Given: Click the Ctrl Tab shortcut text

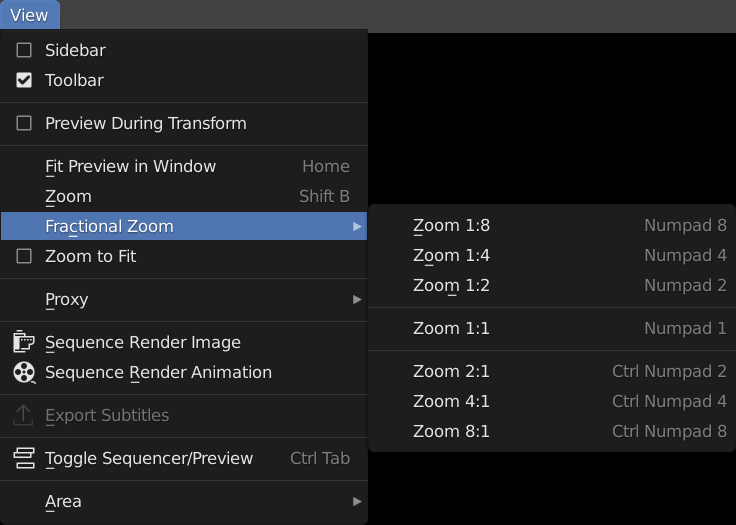Looking at the screenshot, I should tap(320, 458).
